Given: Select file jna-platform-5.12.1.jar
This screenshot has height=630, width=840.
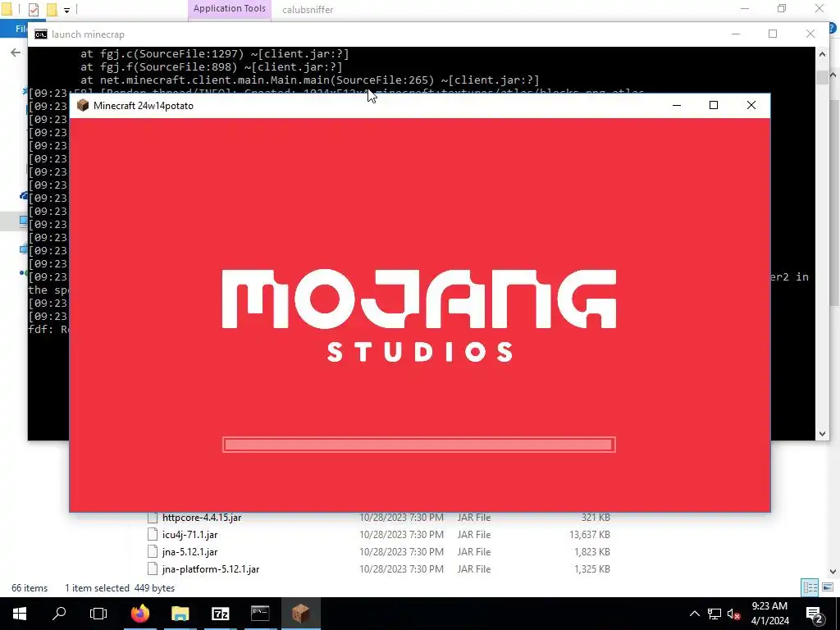Looking at the screenshot, I should [211, 569].
